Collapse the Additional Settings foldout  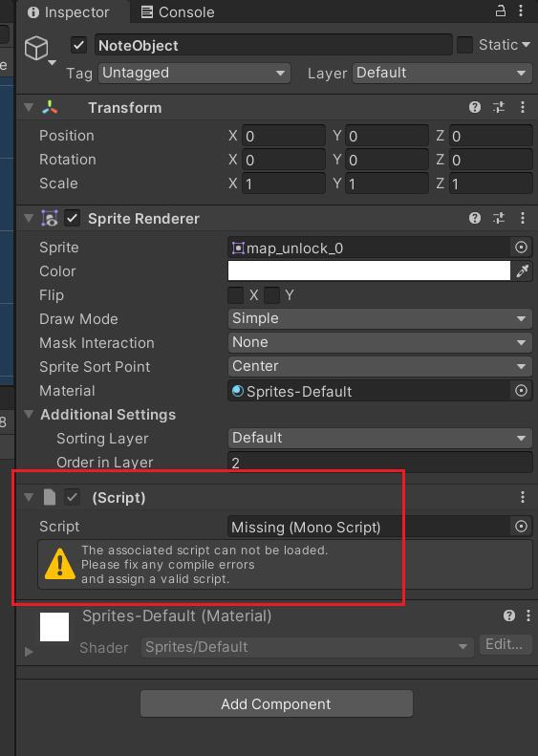[x=29, y=414]
